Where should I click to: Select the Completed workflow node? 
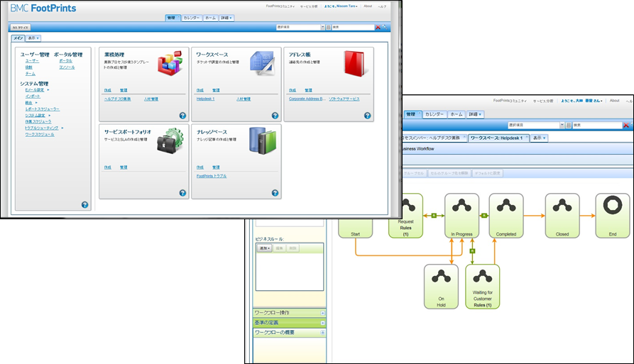click(506, 215)
